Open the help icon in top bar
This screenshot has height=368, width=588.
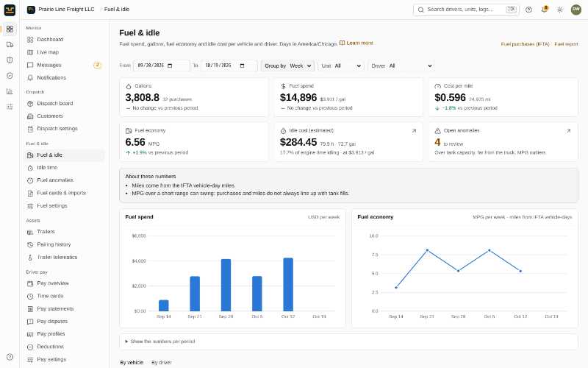coord(528,10)
